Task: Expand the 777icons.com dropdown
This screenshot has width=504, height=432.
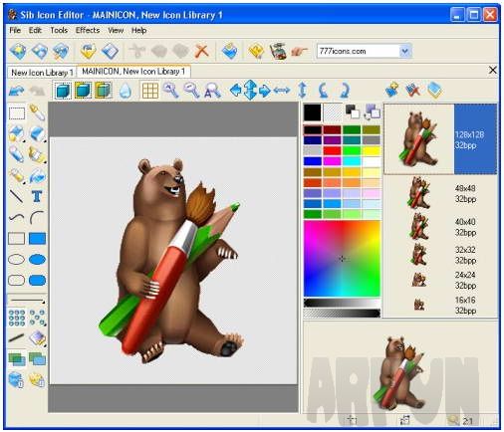Action: (404, 52)
